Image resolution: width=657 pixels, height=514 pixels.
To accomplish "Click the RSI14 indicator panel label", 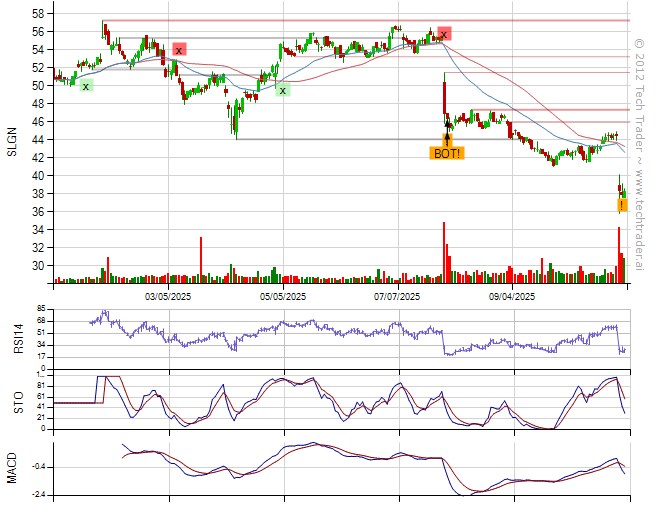I will [13, 339].
